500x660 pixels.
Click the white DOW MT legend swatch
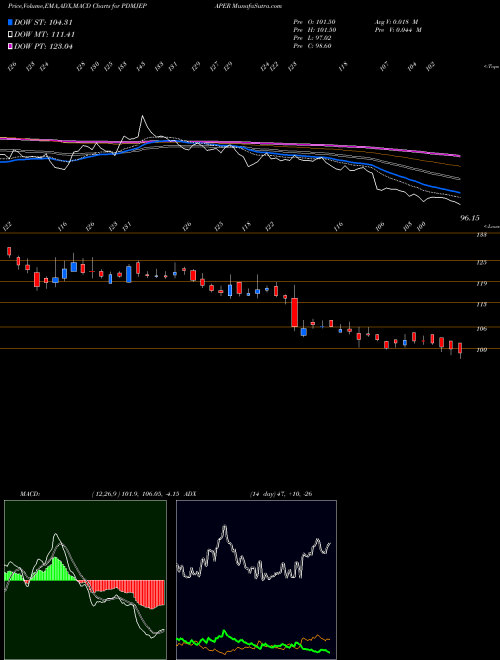pos(10,35)
